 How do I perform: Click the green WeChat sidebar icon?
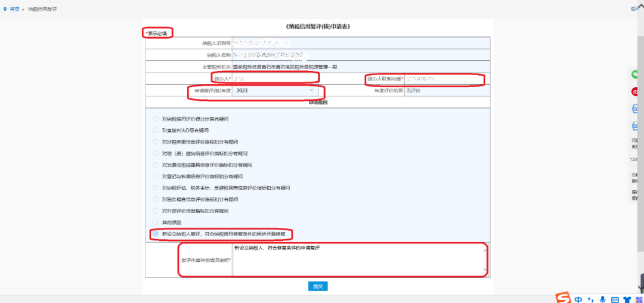click(x=636, y=75)
